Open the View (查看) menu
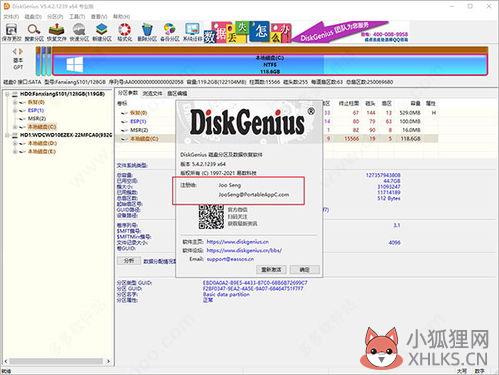This screenshot has height=375, width=499. coord(99,16)
